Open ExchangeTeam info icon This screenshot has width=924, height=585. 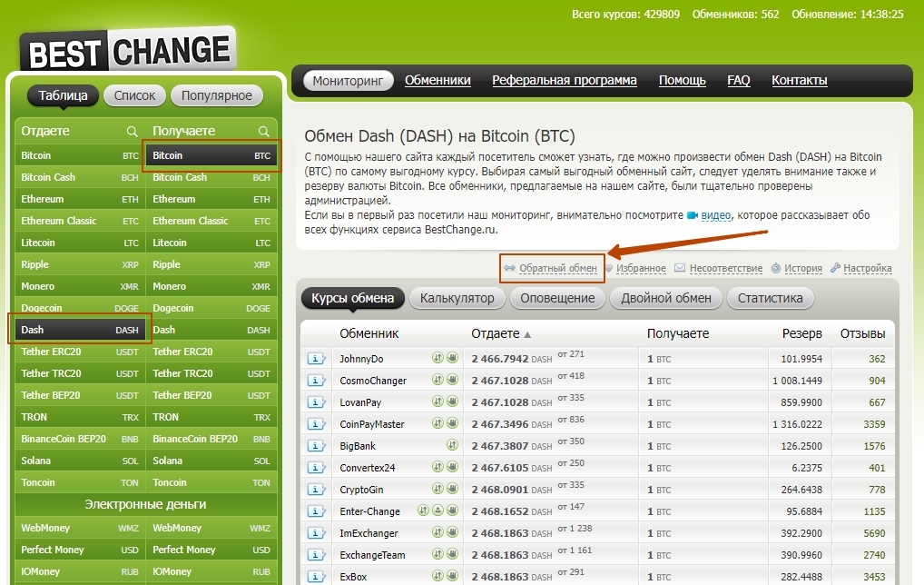click(316, 555)
